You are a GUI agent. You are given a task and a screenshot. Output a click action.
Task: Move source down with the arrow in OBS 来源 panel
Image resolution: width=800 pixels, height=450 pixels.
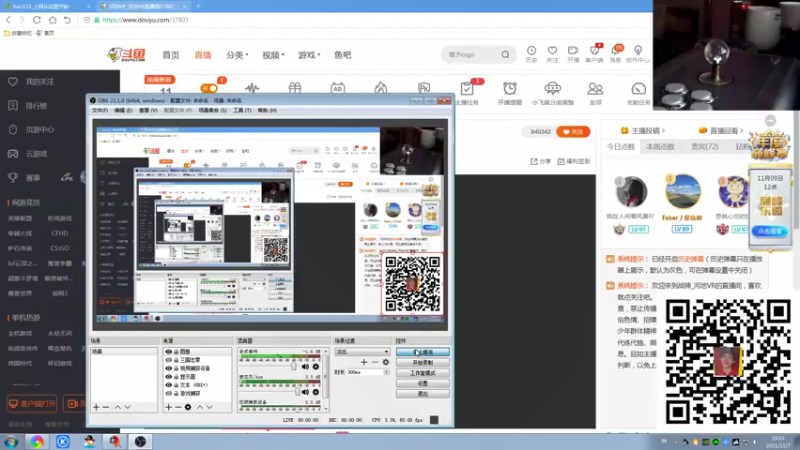coord(210,407)
